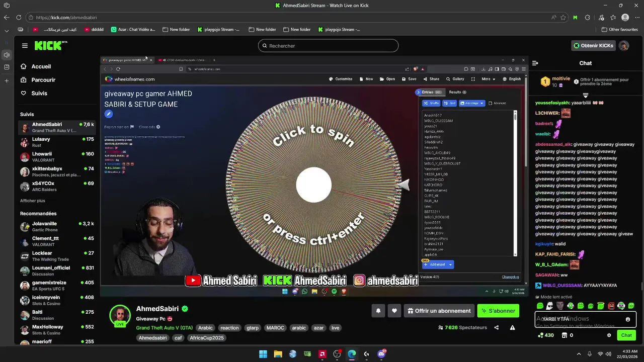
Task: Follow the channel with the heart button
Action: (394, 311)
